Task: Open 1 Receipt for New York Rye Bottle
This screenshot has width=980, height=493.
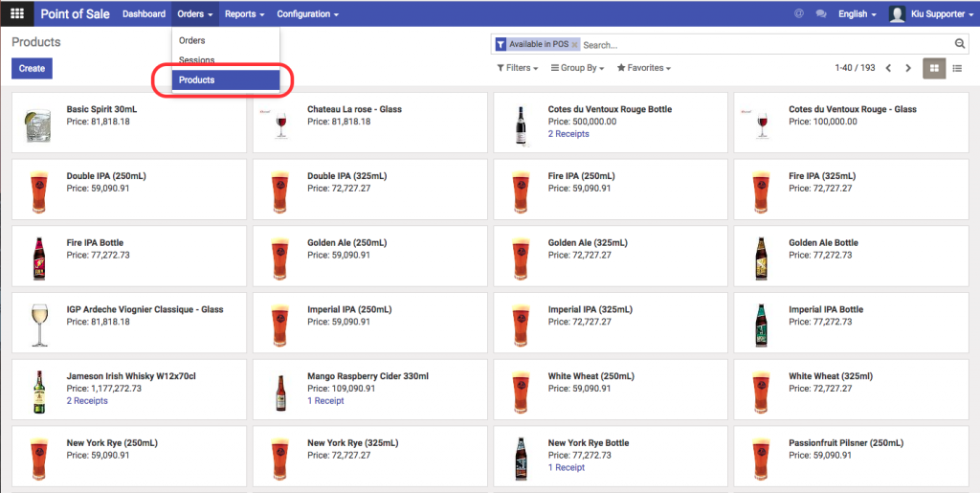Action: pyautogui.click(x=567, y=467)
